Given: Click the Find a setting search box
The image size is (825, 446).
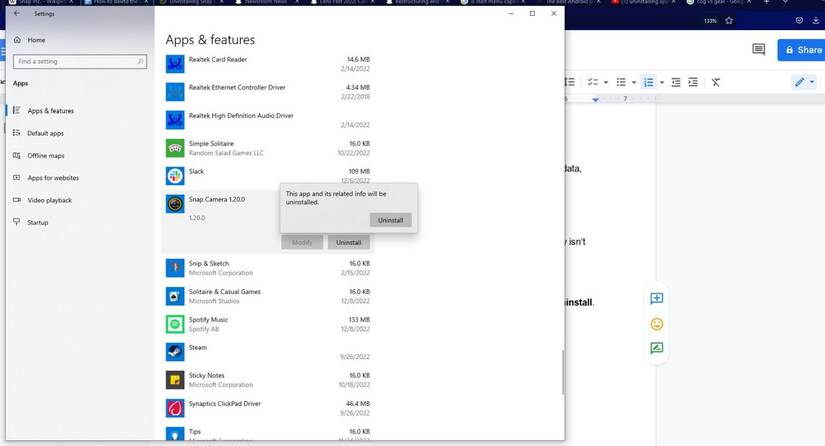Looking at the screenshot, I should tap(76, 62).
